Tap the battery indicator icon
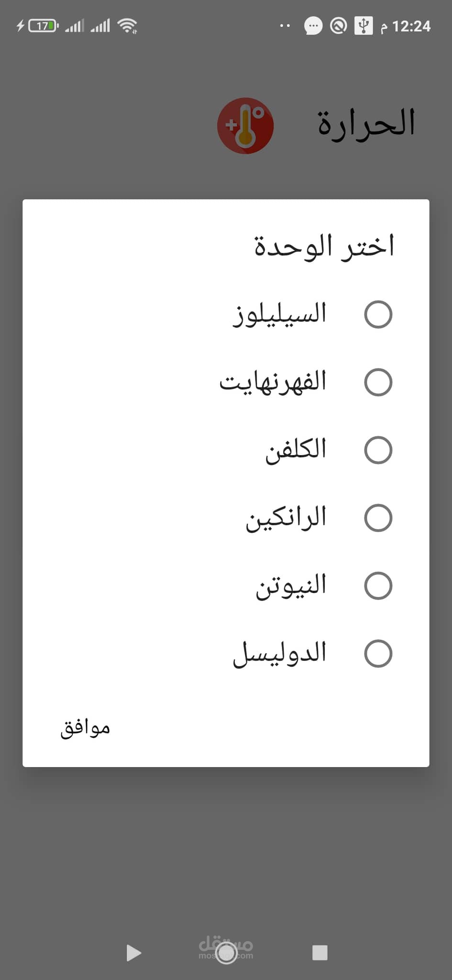 click(x=43, y=25)
